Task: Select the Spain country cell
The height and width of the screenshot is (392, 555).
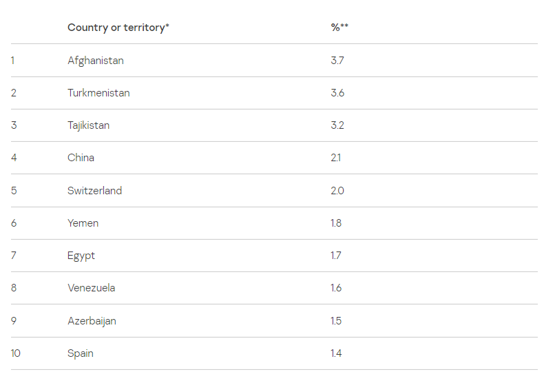Action: 81,353
